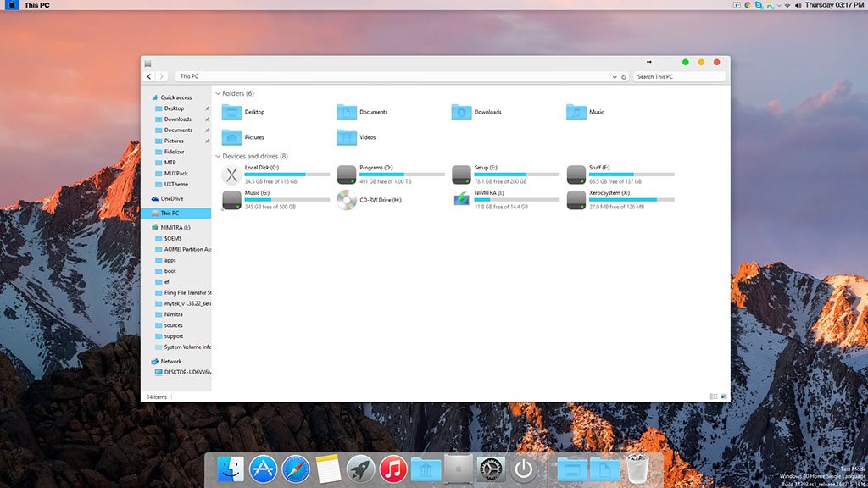Launch the App Store from the dock
868x488 pixels.
(x=263, y=468)
